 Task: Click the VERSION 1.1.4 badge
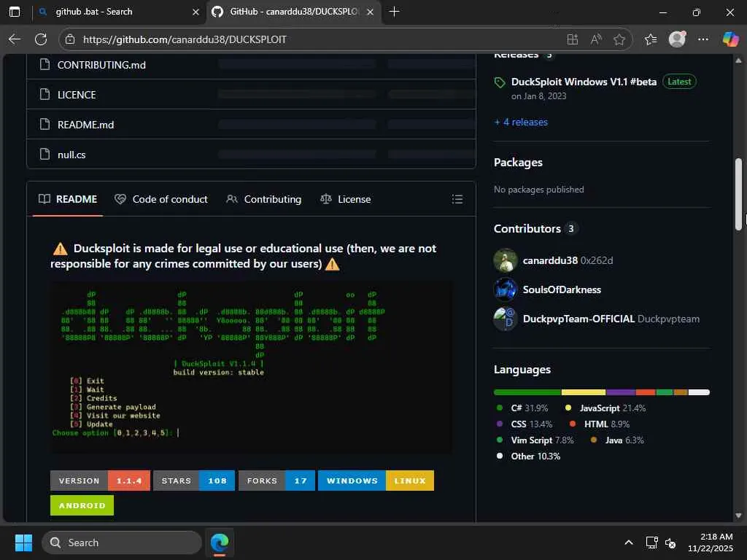tap(100, 481)
